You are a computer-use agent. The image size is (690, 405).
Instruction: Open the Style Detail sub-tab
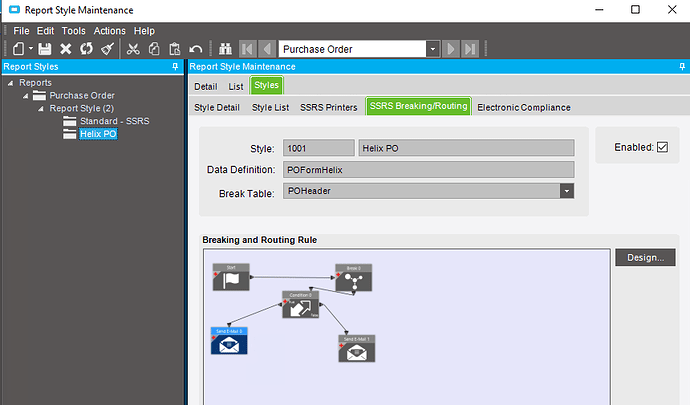coord(217,107)
